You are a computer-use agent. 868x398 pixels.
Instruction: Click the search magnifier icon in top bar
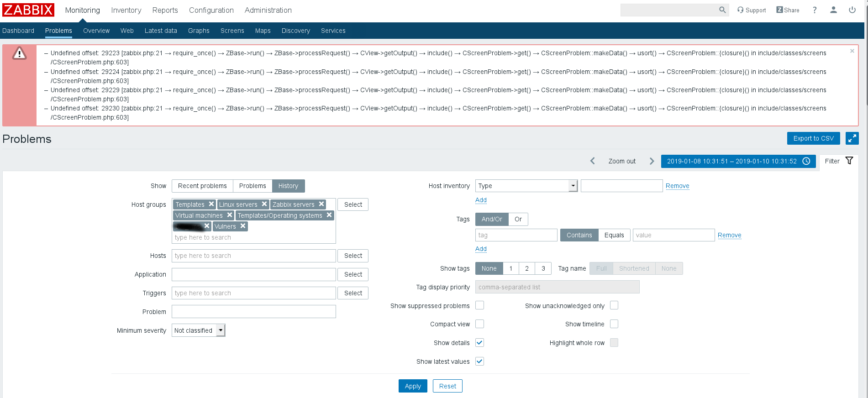(722, 10)
